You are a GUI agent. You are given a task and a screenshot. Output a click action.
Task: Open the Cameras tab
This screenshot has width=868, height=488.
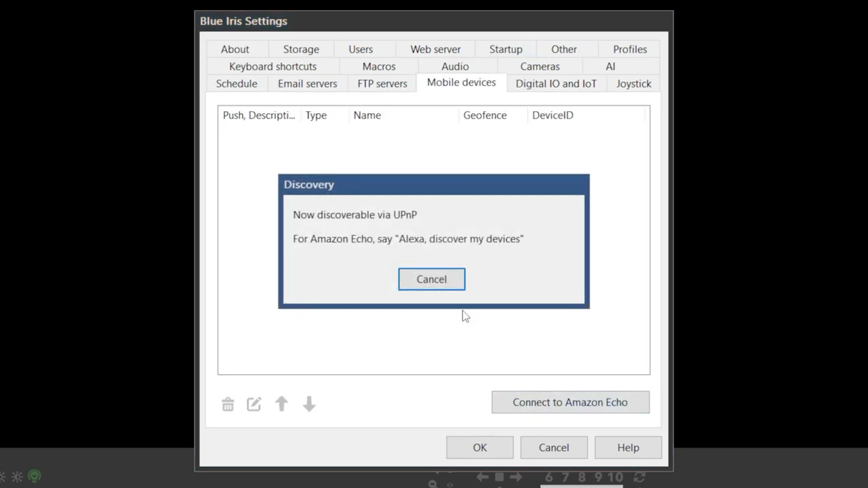(x=540, y=66)
